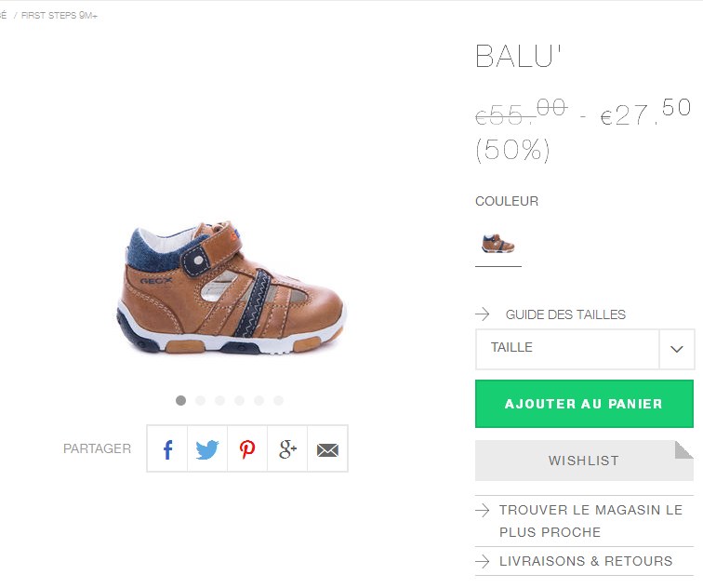Save the shoe to the Wishlist
The width and height of the screenshot is (703, 588).
584,461
